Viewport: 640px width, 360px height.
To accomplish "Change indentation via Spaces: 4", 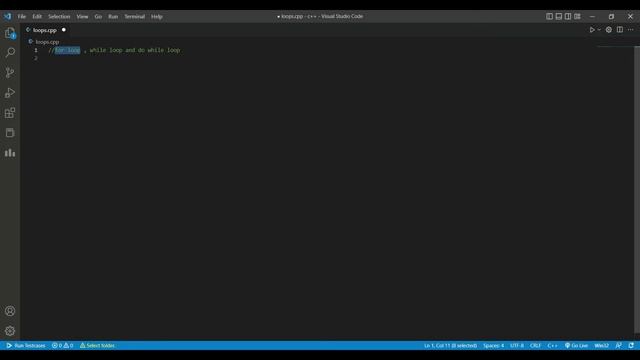I will (x=493, y=346).
